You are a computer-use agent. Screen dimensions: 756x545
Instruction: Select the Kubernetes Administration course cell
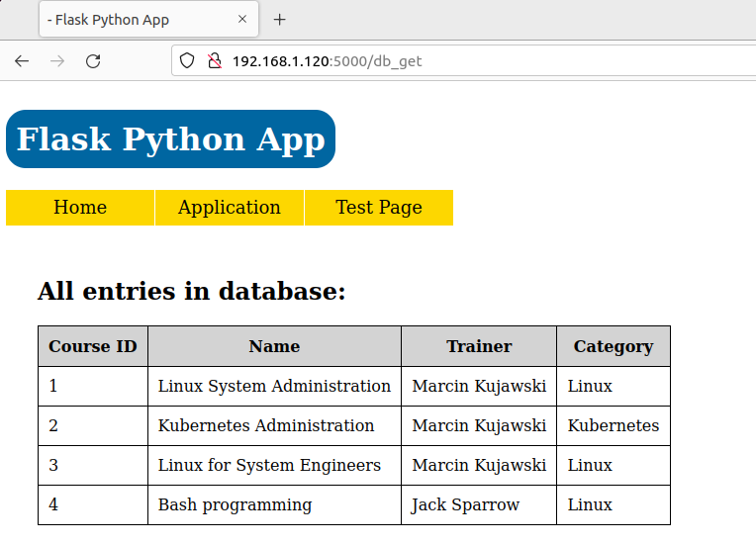pos(266,426)
